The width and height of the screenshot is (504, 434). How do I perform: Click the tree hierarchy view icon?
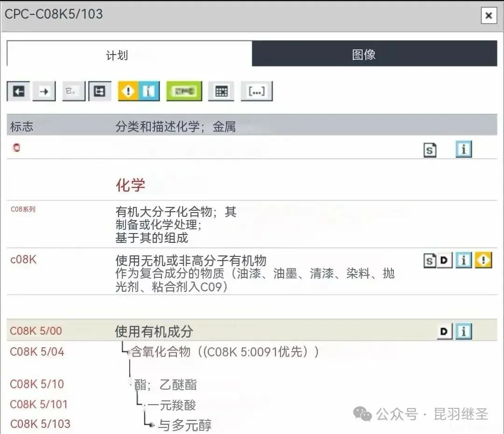coord(100,91)
